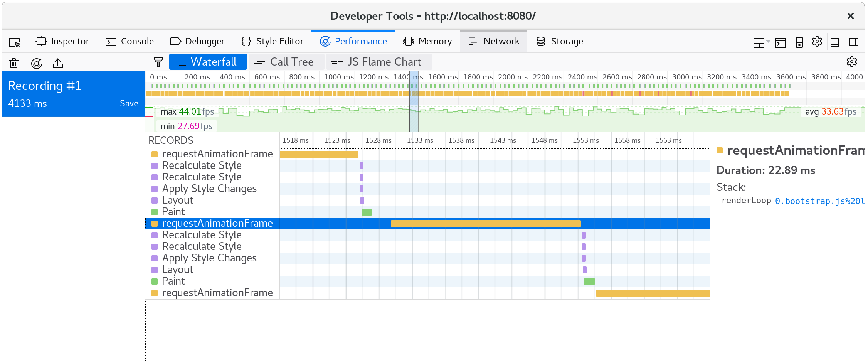The height and width of the screenshot is (364, 868).
Task: Open performance panel settings gear
Action: 852,61
